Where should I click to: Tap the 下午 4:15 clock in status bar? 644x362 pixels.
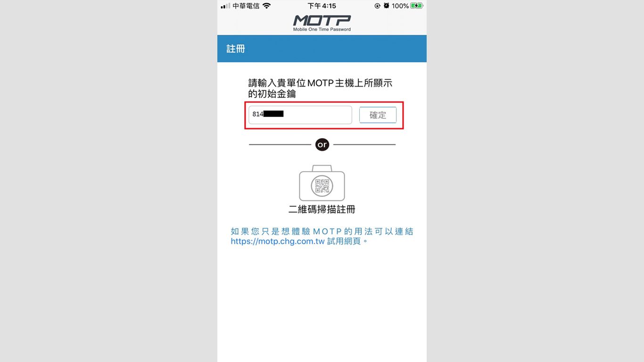(322, 6)
